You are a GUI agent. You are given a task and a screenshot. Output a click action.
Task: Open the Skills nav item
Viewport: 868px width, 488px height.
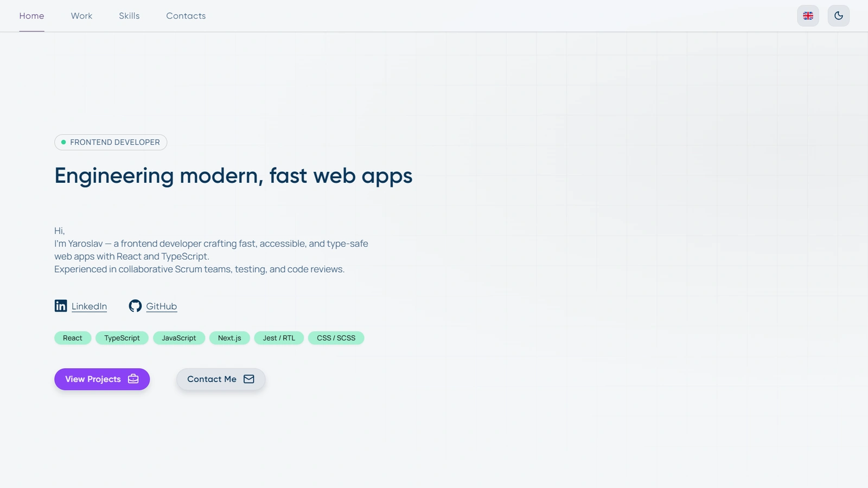pyautogui.click(x=129, y=16)
